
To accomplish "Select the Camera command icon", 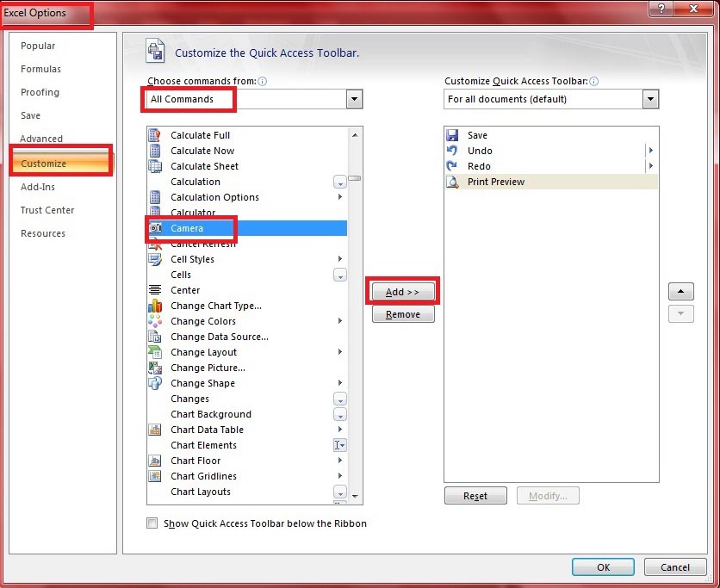I will pos(155,227).
